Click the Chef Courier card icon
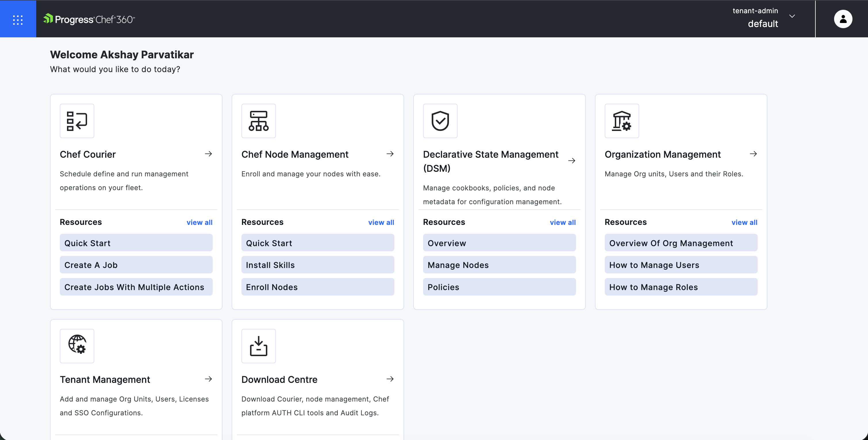Viewport: 868px width, 440px height. point(77,121)
